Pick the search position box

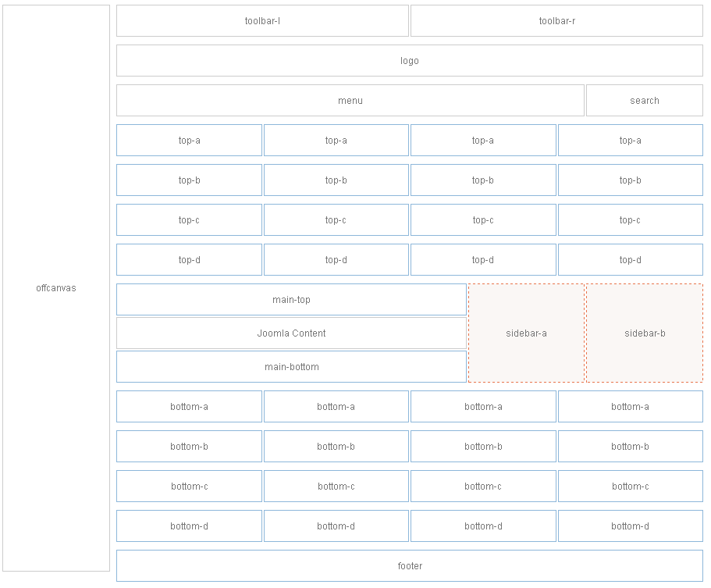[645, 101]
